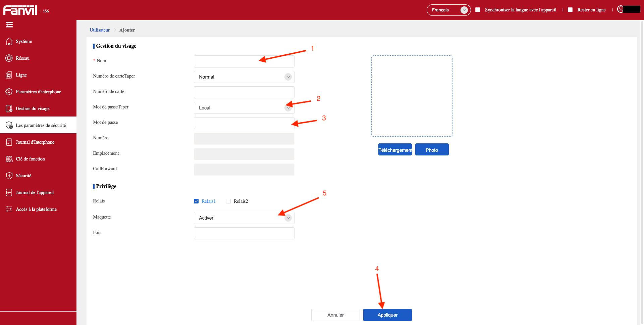Click the hamburger menu collapse icon

pyautogui.click(x=9, y=25)
